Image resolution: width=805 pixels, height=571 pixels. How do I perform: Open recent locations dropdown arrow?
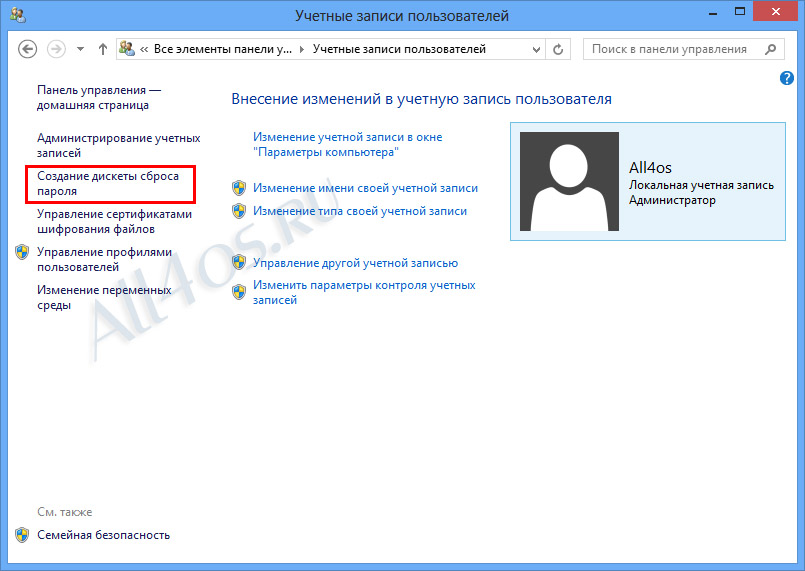click(x=81, y=49)
